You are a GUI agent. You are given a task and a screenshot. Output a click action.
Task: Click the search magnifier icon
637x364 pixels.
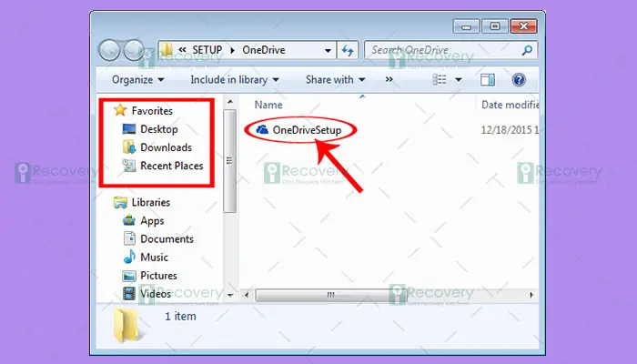527,50
